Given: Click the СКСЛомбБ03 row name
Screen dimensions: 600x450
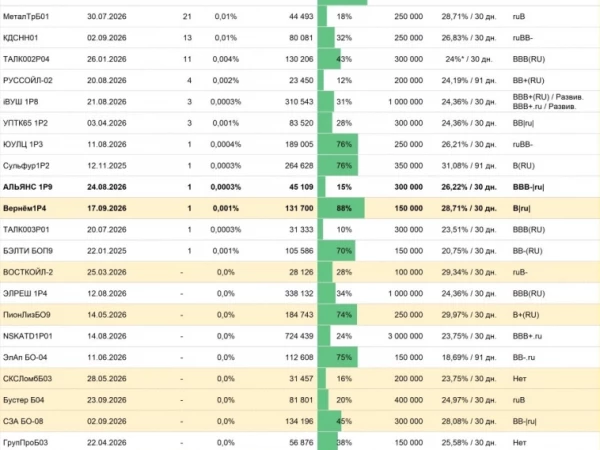Looking at the screenshot, I should (27, 379).
